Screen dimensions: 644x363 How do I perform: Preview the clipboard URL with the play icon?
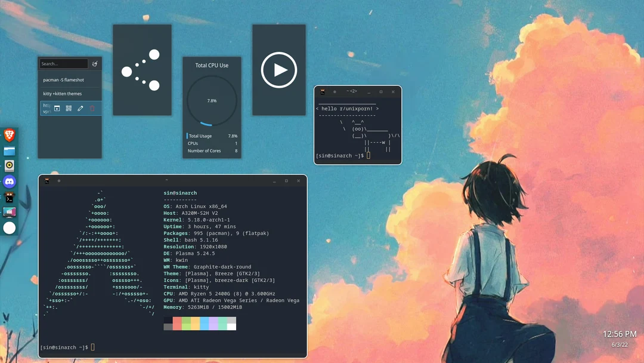click(x=57, y=109)
